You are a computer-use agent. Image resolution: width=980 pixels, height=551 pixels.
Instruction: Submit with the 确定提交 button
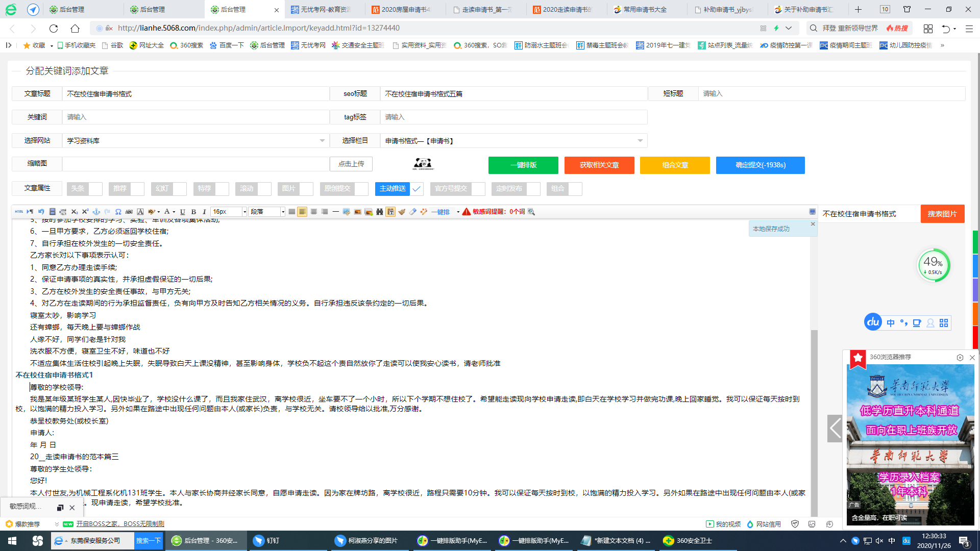point(760,165)
